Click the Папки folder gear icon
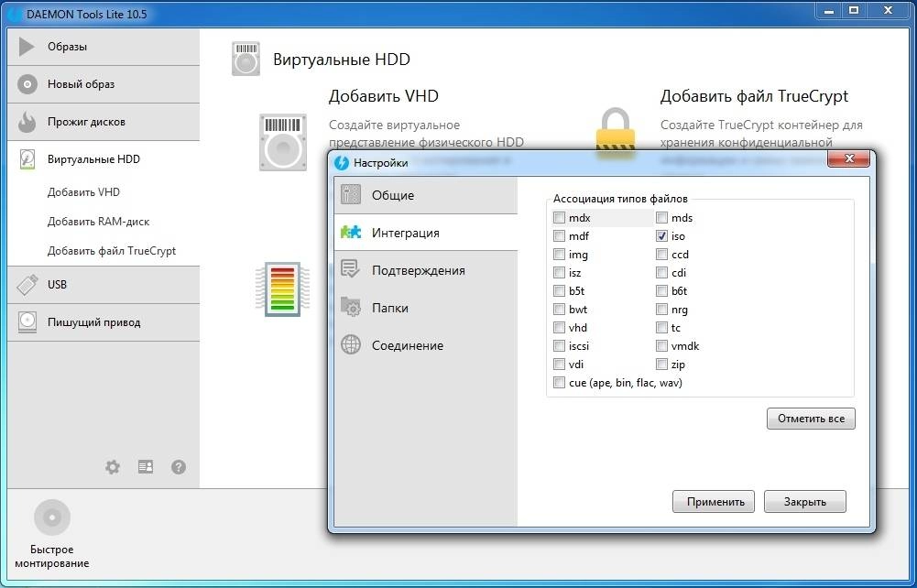This screenshot has height=588, width=917. click(x=351, y=307)
